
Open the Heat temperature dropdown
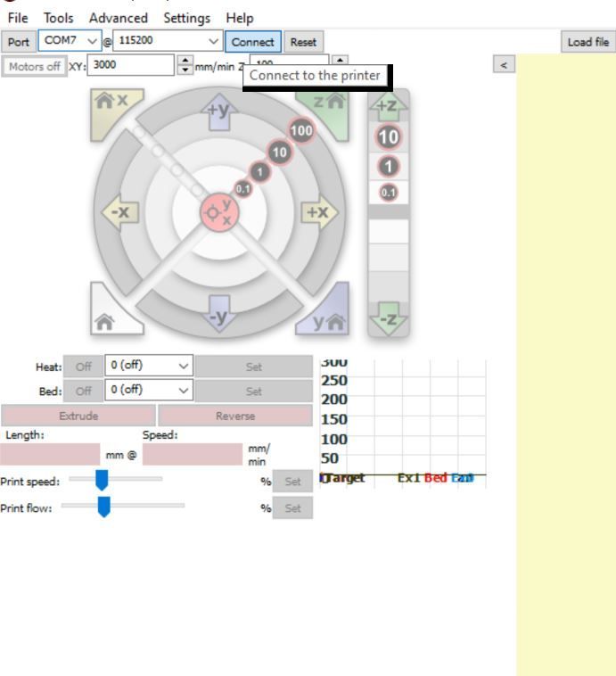point(149,366)
